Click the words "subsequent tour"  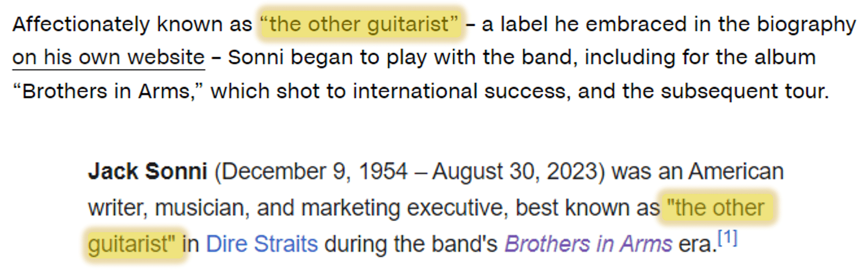click(745, 91)
